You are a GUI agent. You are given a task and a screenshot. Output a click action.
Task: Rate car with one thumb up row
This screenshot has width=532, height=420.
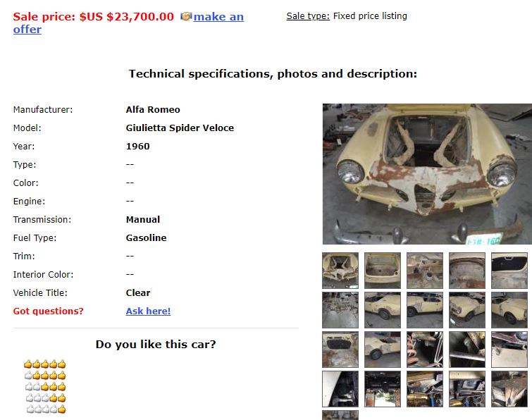(46, 409)
